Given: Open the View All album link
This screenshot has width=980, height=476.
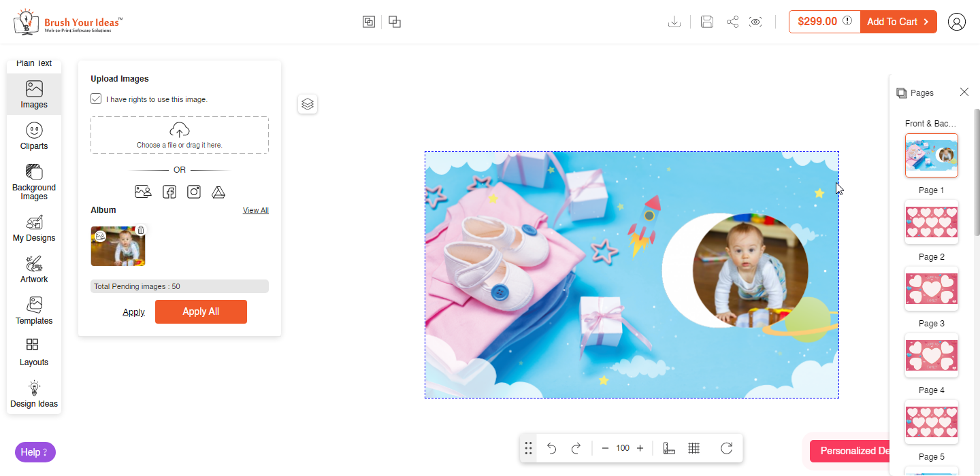Looking at the screenshot, I should pos(255,209).
